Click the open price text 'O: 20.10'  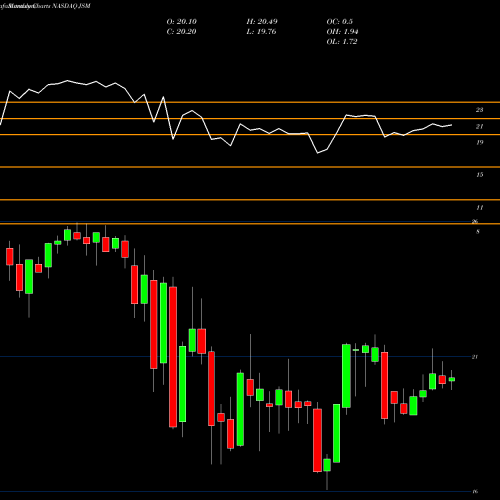pos(181,22)
